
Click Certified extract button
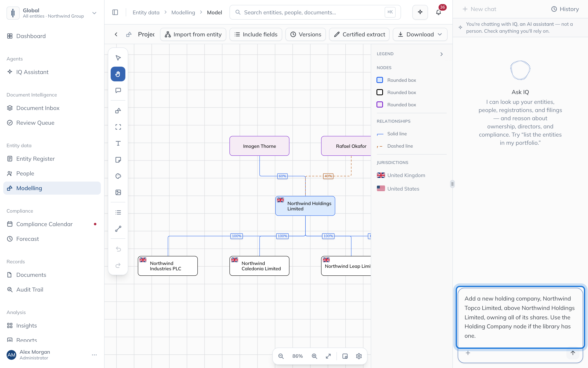(x=359, y=34)
